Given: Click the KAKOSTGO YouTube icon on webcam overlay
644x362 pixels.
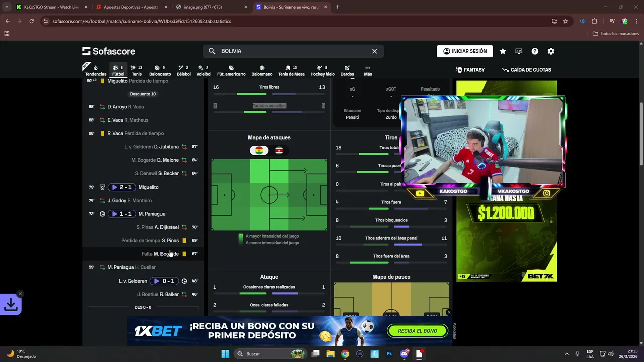Looking at the screenshot, I should (420, 193).
